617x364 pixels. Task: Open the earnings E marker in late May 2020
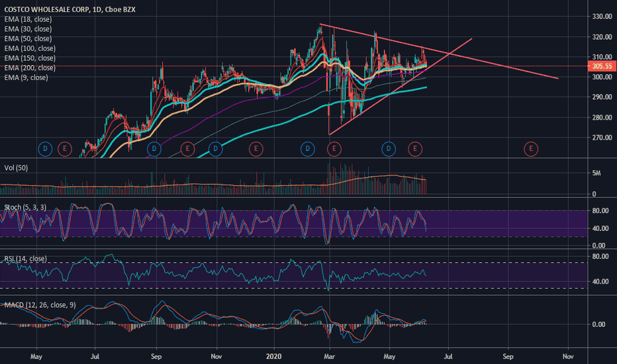pyautogui.click(x=415, y=149)
